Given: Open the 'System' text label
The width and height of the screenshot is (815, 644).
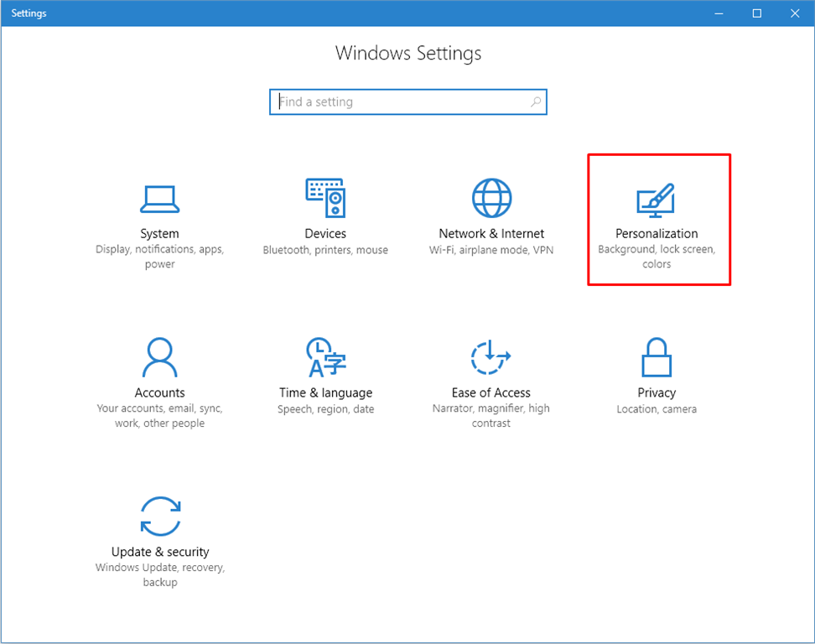Looking at the screenshot, I should (x=159, y=234).
